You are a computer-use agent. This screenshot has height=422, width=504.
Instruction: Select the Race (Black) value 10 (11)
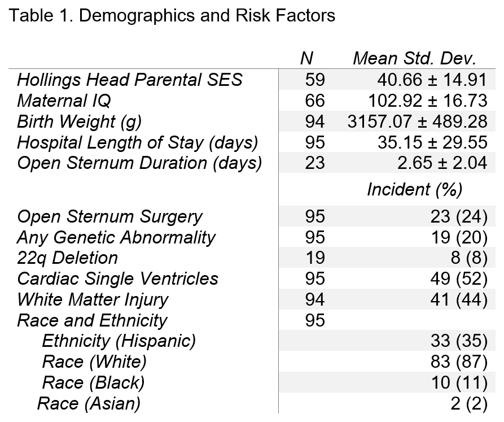[458, 382]
